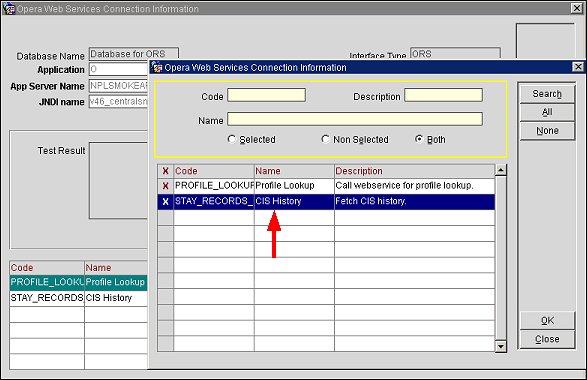Screen dimensions: 587x380
Task: Click the front dialog title bar icon
Action: [x=157, y=67]
